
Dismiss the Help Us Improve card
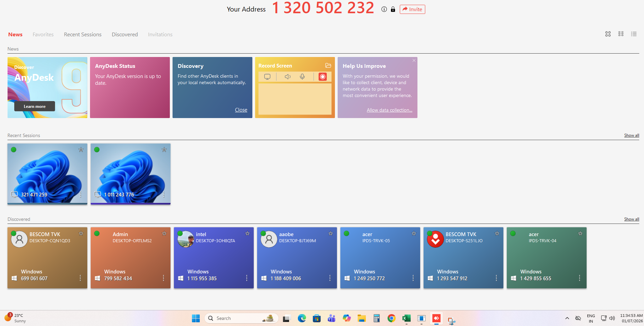tap(414, 60)
